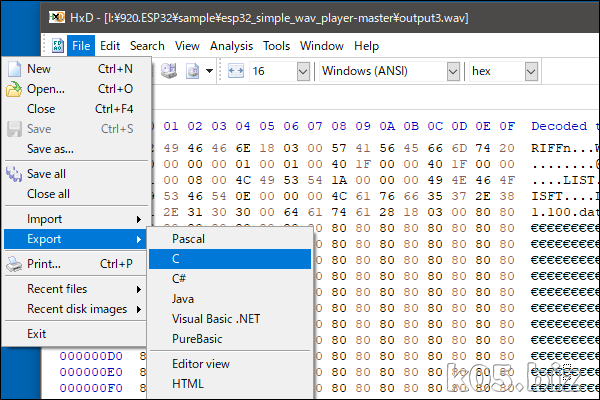Screen dimensions: 600x400
Task: Open the View menu
Action: click(187, 46)
